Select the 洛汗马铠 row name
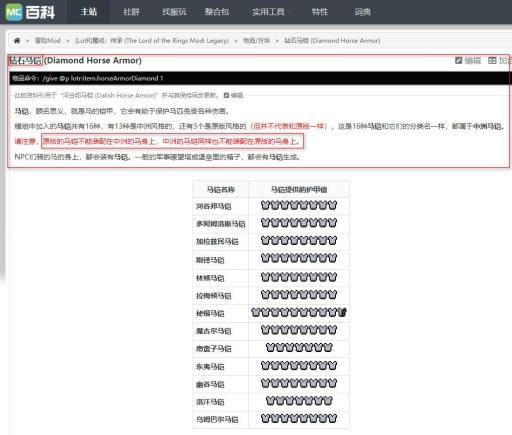512x435 pixels. [210, 402]
